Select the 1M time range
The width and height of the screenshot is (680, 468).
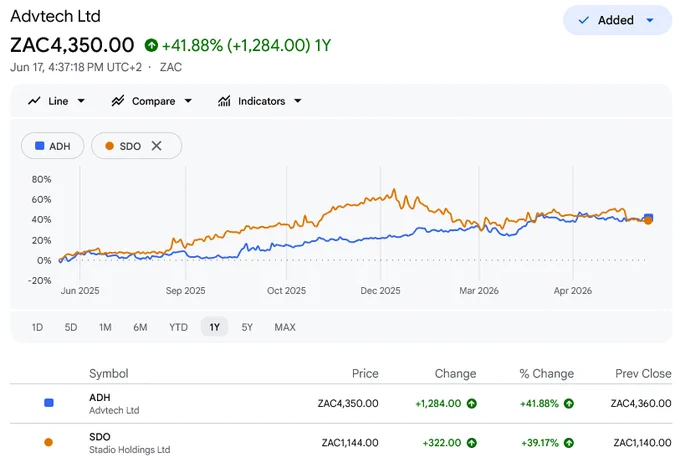pyautogui.click(x=105, y=327)
